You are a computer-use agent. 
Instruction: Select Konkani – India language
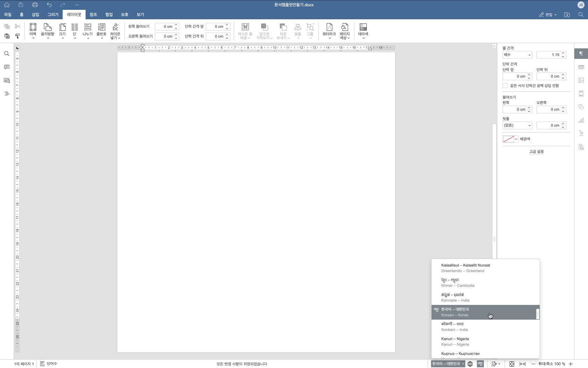click(x=485, y=327)
